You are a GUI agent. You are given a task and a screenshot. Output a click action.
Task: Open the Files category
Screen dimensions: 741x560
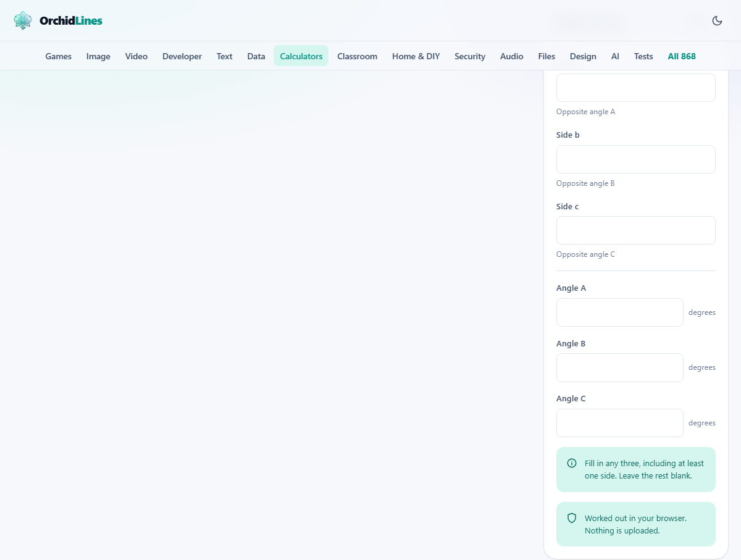pos(546,56)
